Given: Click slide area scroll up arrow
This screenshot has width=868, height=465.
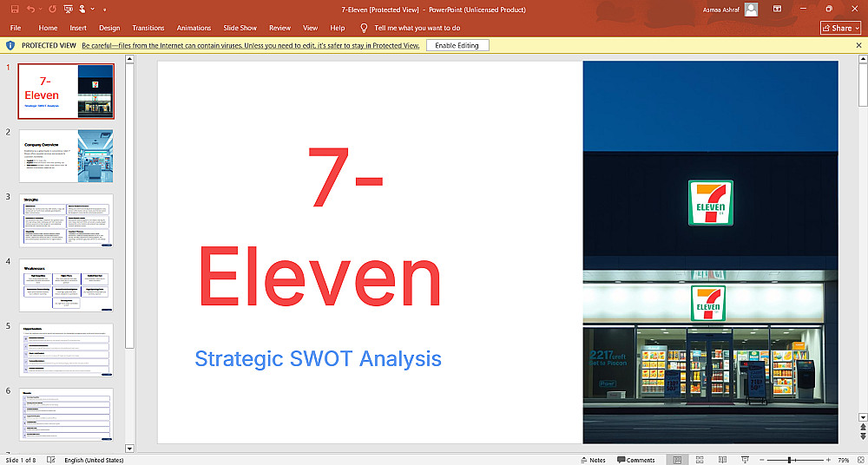Looking at the screenshot, I should pyautogui.click(x=863, y=59).
